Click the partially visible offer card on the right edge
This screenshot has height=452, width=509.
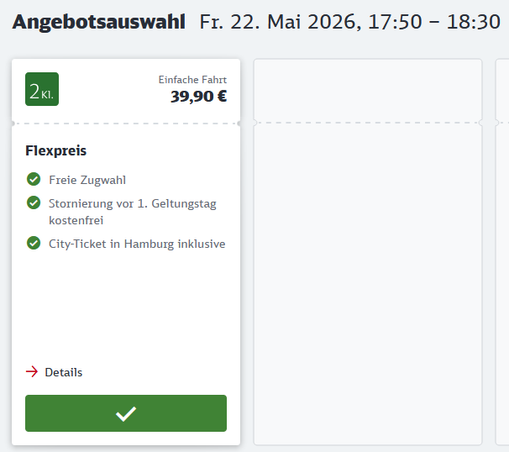tap(502, 252)
